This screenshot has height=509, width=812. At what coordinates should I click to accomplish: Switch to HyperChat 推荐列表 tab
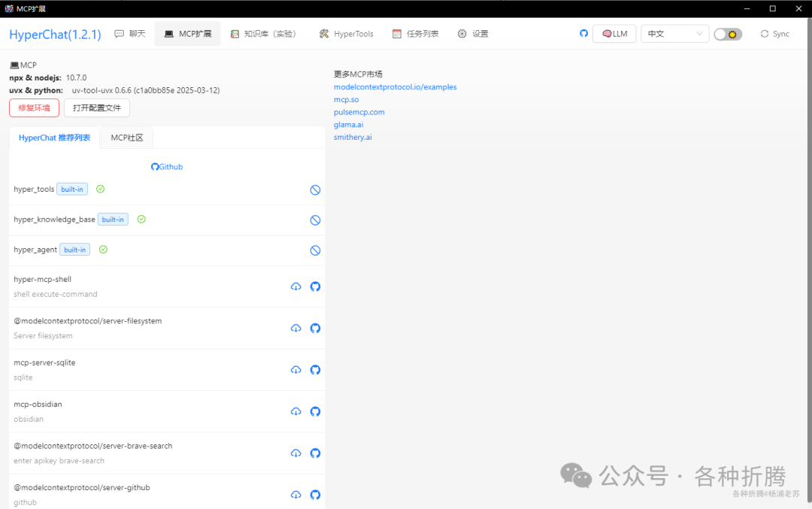[54, 138]
